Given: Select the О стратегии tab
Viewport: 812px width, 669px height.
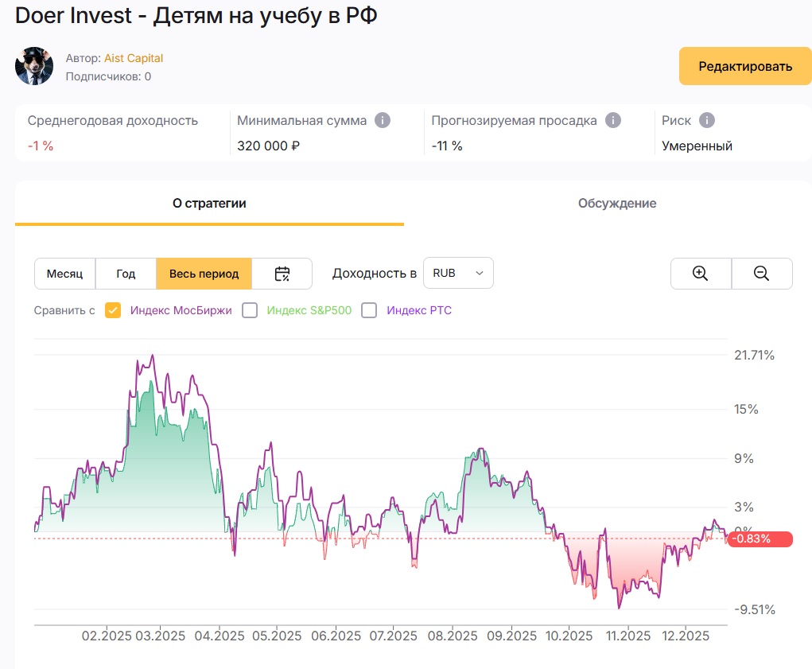Looking at the screenshot, I should (209, 204).
